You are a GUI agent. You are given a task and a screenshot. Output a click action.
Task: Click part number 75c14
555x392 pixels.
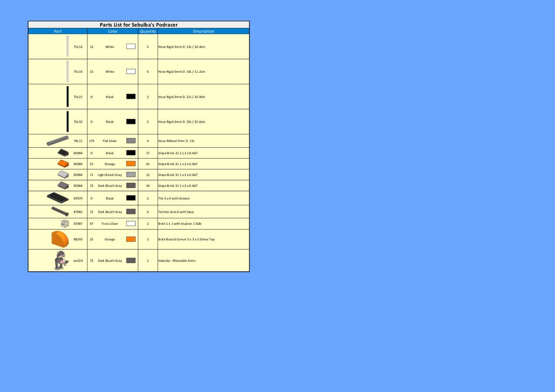coord(78,72)
